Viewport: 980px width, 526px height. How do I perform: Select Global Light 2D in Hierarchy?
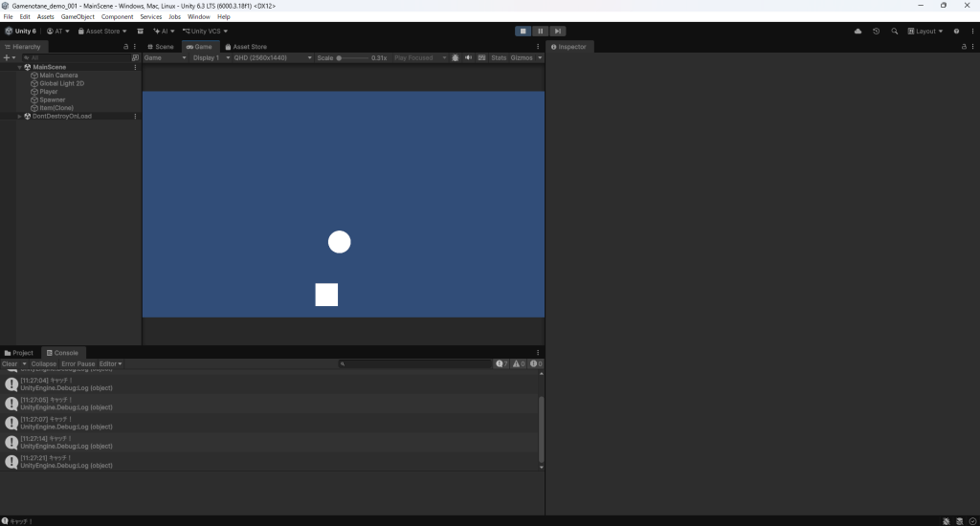click(61, 83)
